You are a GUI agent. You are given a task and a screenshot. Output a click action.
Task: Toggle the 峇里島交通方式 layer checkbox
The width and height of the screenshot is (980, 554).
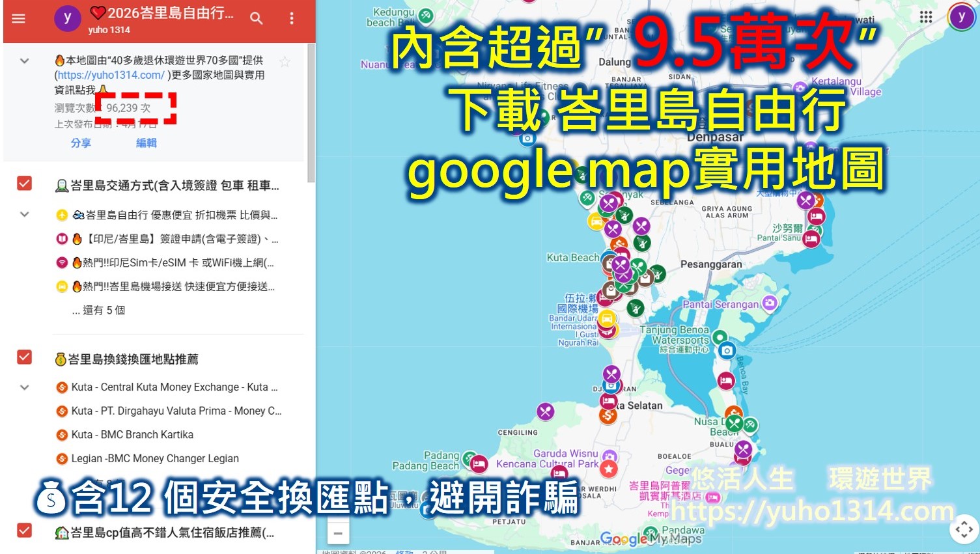[24, 184]
